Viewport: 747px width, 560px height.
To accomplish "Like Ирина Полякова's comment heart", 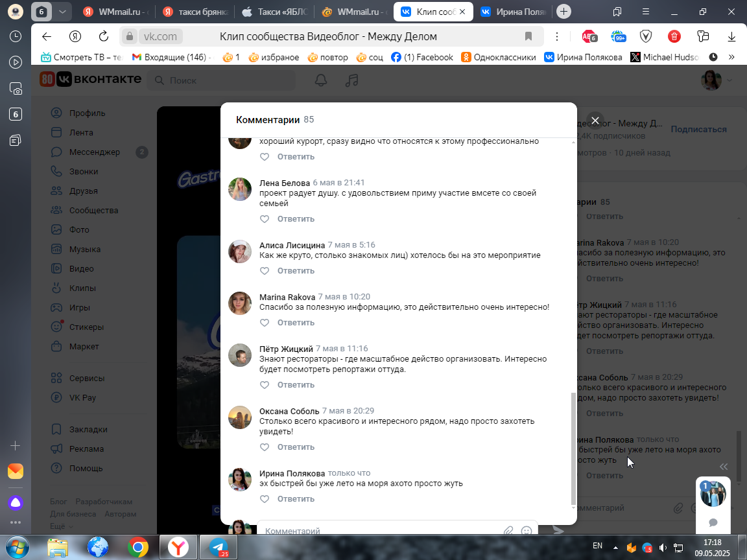I will (265, 499).
